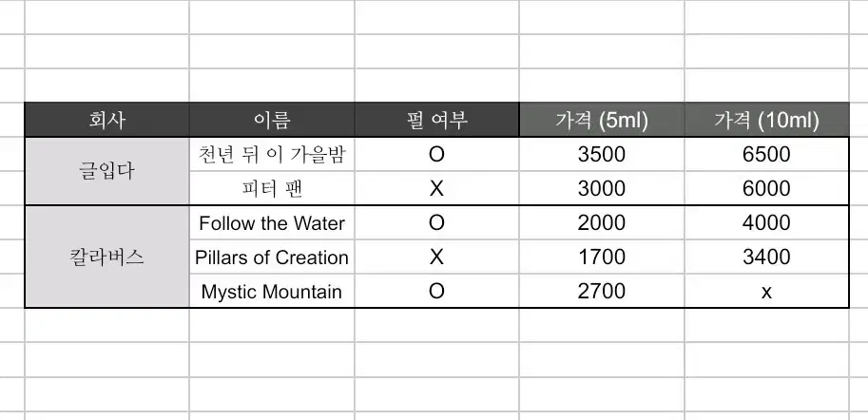868x420 pixels.
Task: Select the 회사 header cell
Action: [x=106, y=120]
